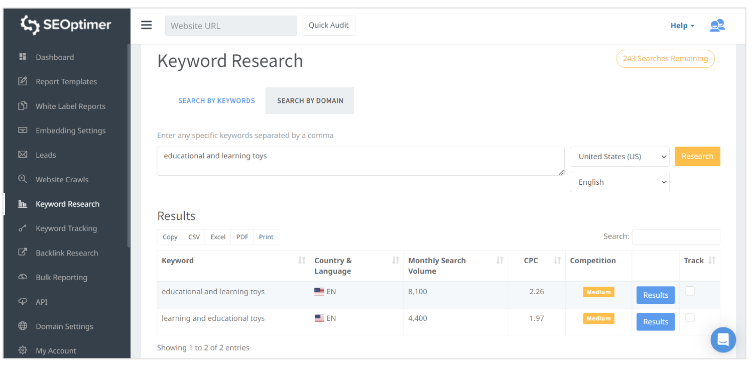Click the sidebar scrollbar
This screenshot has width=753, height=371.
point(128,146)
